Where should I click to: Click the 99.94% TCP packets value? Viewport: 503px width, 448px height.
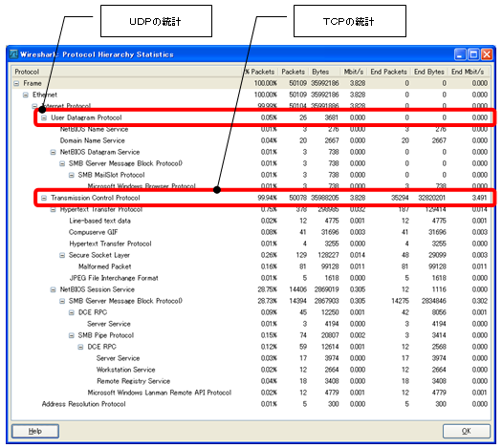(267, 198)
